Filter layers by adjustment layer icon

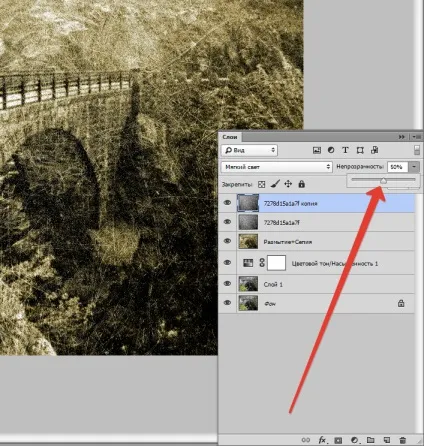point(331,150)
